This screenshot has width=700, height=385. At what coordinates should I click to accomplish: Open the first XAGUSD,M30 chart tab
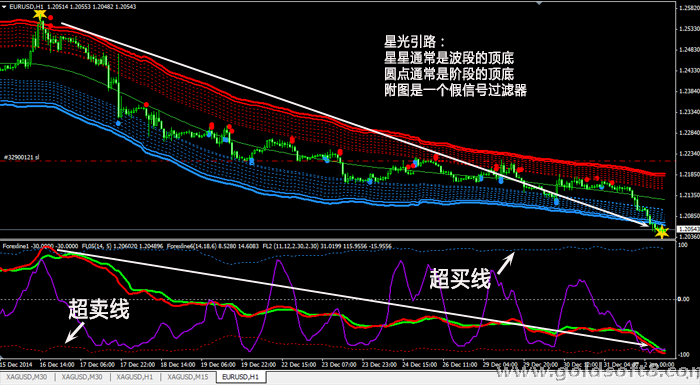click(26, 377)
